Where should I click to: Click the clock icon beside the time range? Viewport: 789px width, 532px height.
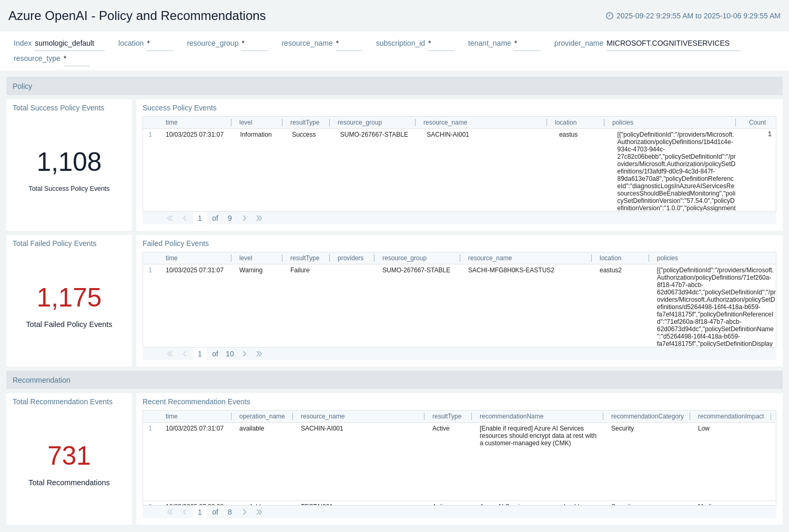tap(610, 16)
